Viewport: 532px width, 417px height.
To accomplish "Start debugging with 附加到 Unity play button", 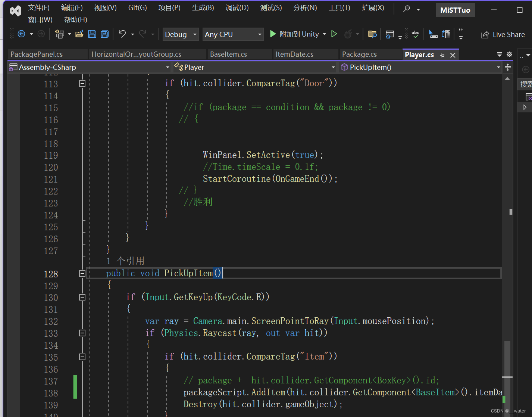I will tap(273, 34).
